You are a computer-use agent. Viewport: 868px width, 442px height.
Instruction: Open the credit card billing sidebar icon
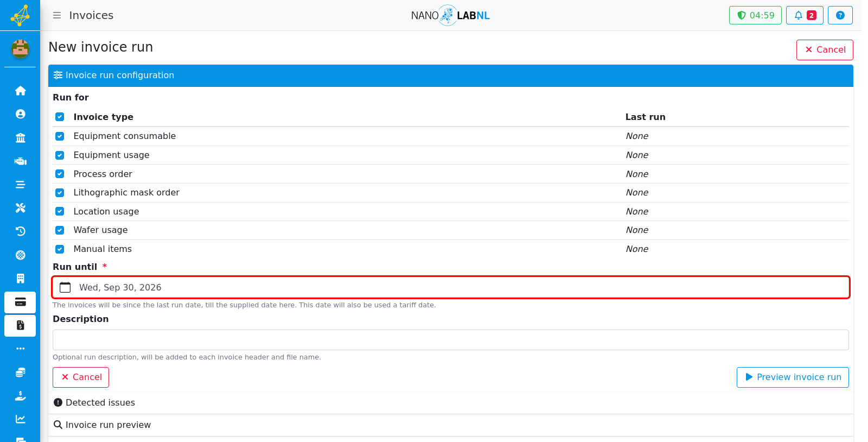coord(20,302)
